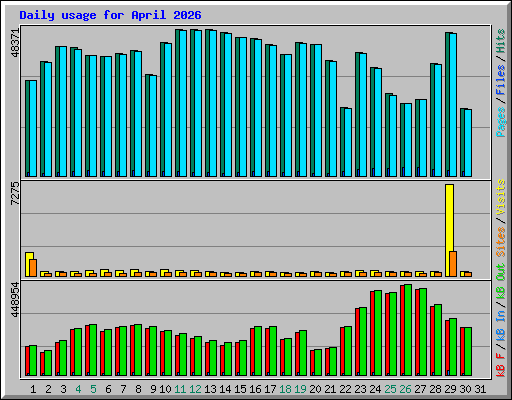Click the "48371" hits axis value
Viewport: 512px width, 400px height.
16,43
